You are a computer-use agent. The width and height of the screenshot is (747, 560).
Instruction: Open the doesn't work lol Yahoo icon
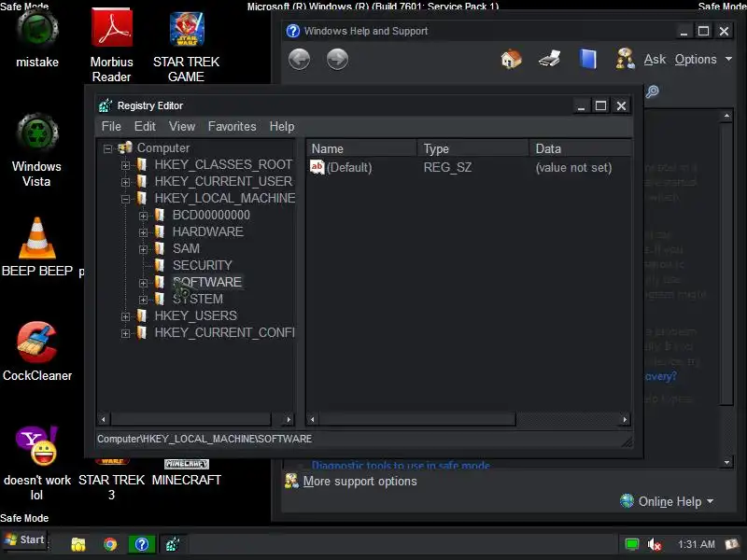tap(37, 462)
